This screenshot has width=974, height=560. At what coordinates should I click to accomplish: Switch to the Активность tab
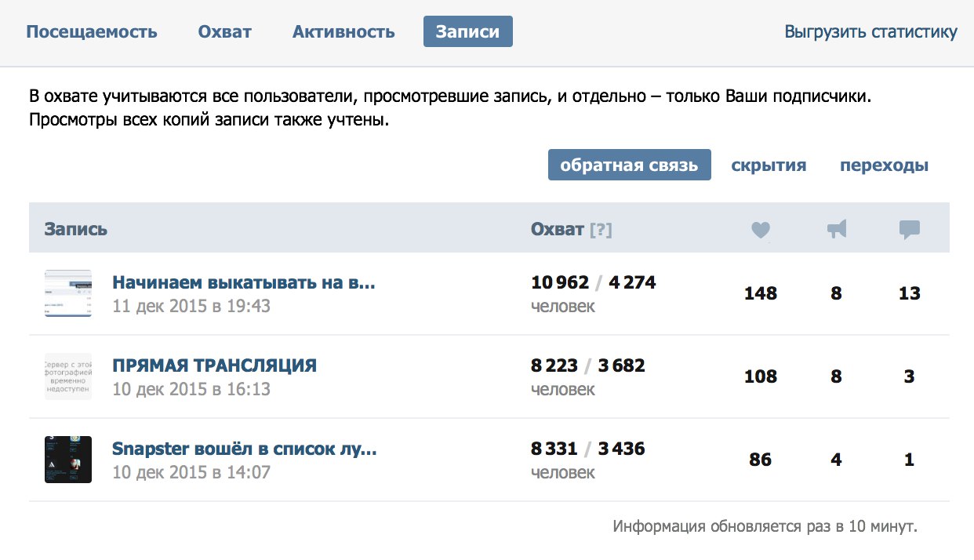coord(343,32)
